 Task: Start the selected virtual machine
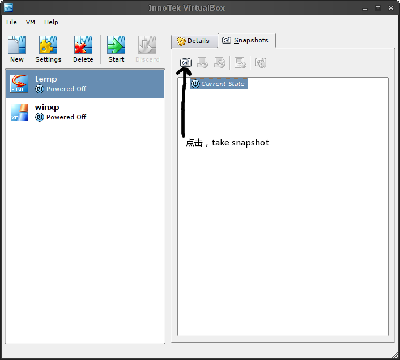(x=116, y=49)
